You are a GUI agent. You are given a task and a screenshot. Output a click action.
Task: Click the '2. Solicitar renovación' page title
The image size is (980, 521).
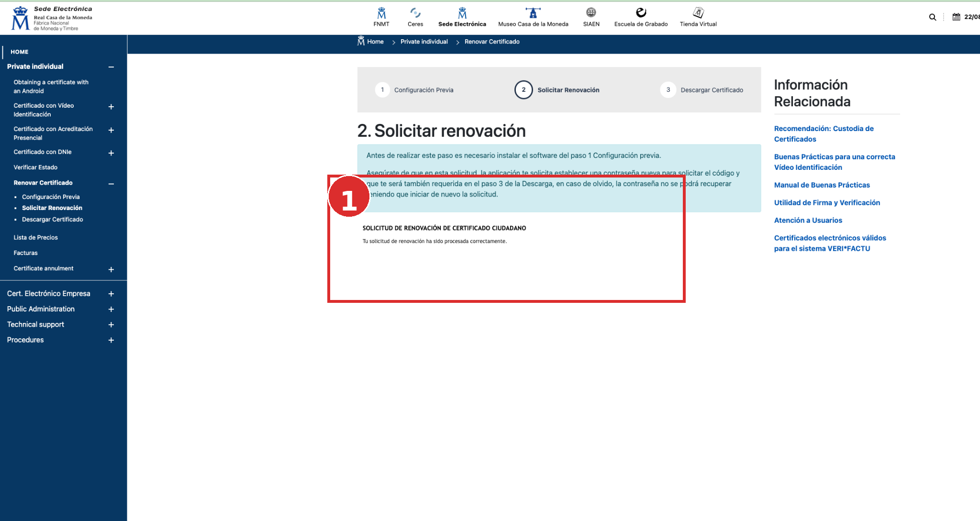pos(441,131)
